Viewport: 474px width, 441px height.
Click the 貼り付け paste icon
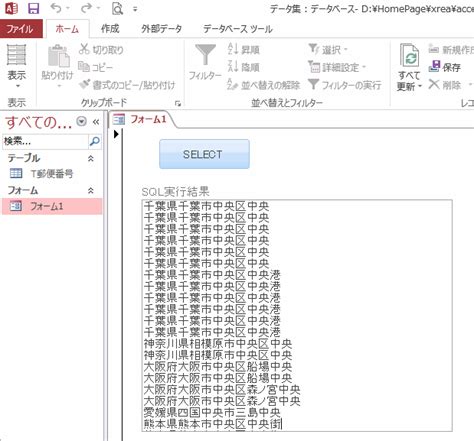[x=59, y=57]
